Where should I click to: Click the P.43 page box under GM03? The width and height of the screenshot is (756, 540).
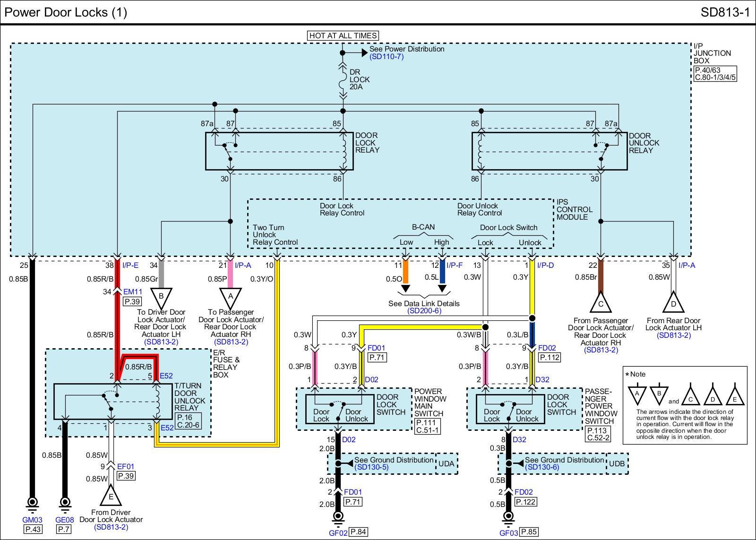[33, 529]
